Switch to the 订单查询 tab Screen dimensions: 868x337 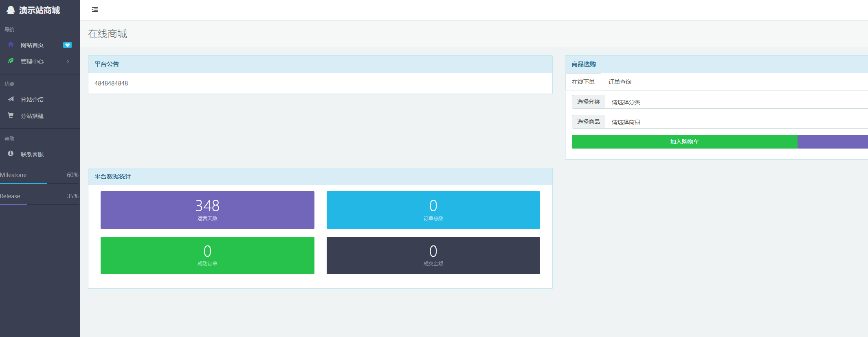pos(620,82)
